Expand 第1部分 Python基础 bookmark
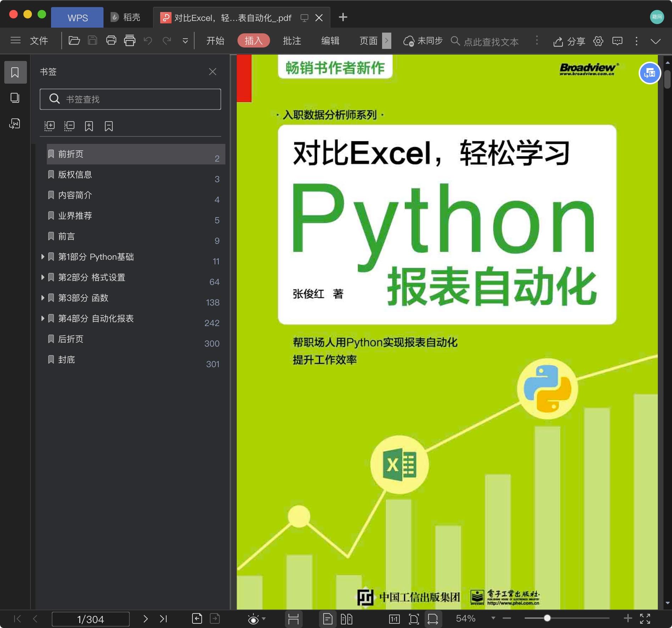 [x=43, y=257]
